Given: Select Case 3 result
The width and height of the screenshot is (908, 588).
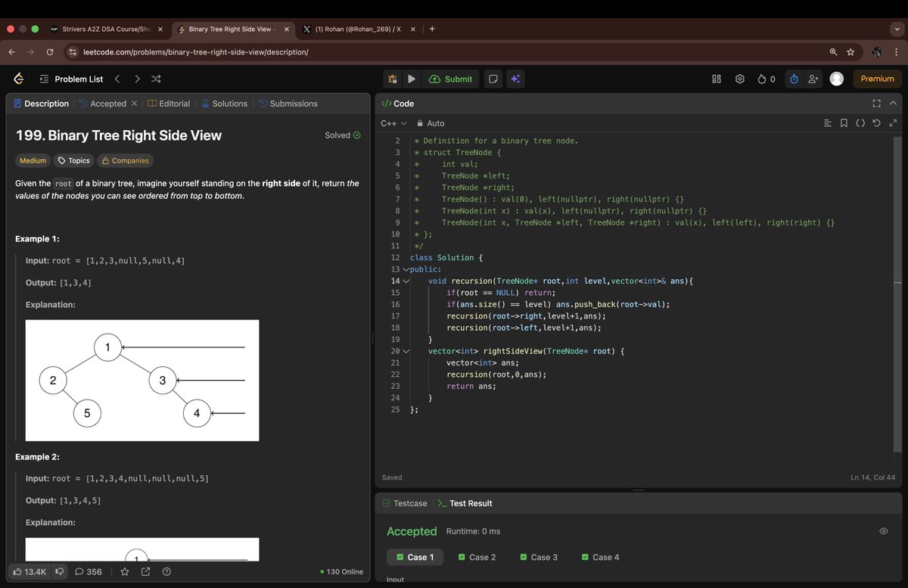Looking at the screenshot, I should click(539, 557).
